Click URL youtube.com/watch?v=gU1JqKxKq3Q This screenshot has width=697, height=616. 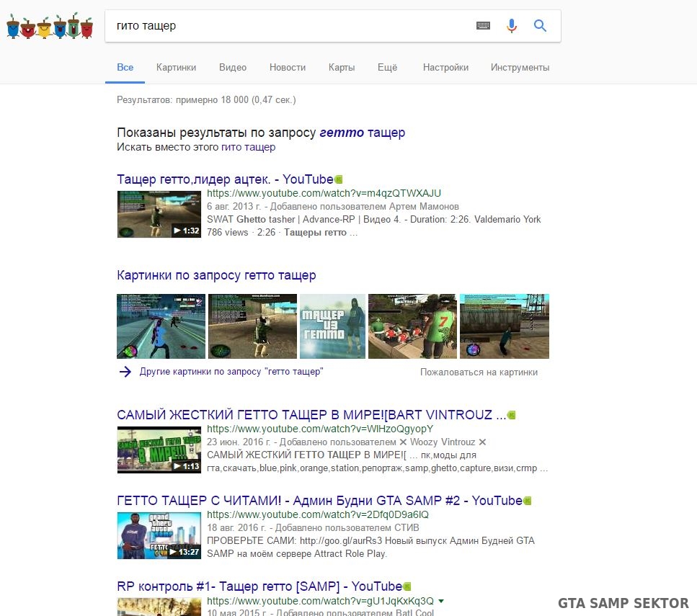click(320, 601)
